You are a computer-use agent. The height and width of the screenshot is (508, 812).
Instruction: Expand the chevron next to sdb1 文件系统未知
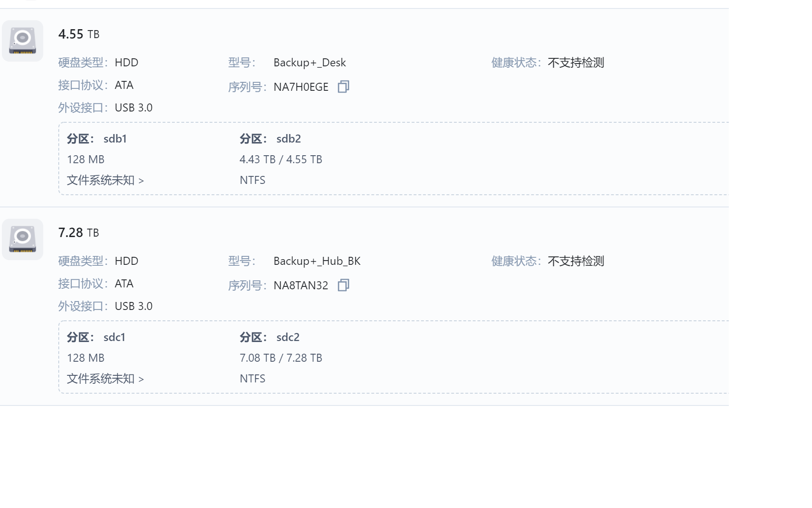click(x=141, y=181)
